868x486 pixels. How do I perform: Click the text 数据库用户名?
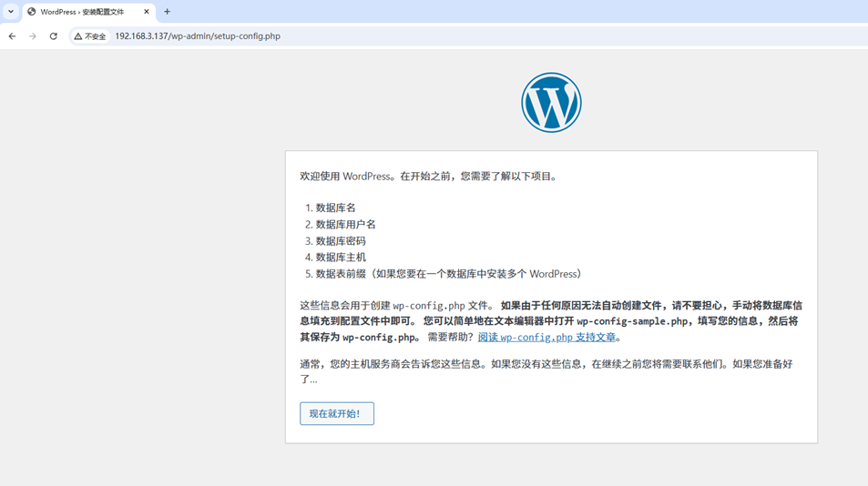(345, 225)
